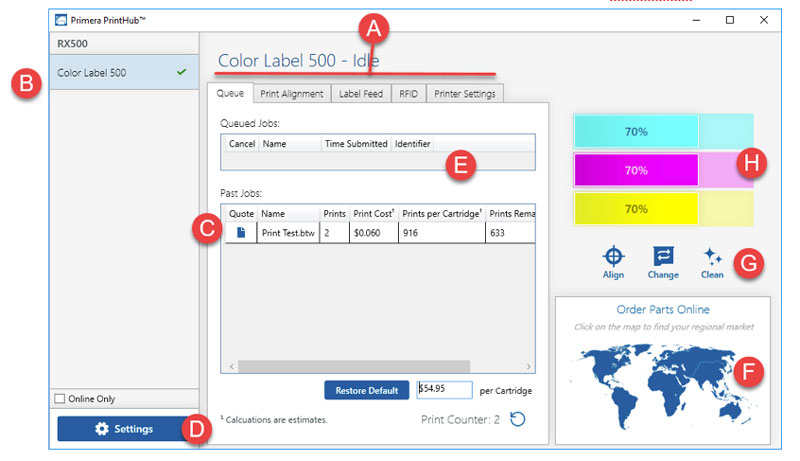This screenshot has width=800, height=461.
Task: Close the Primera PrintHub window
Action: pyautogui.click(x=764, y=20)
